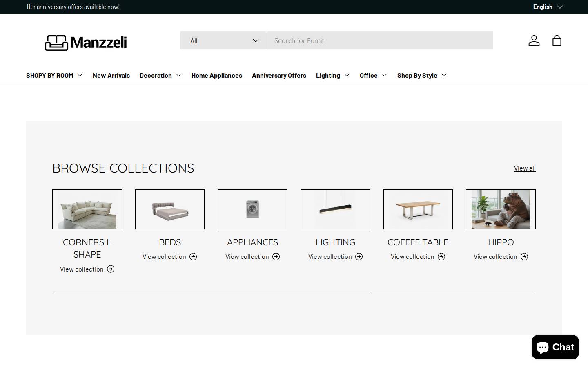Click the BROWSE COLLECTIONS heading

tap(123, 168)
